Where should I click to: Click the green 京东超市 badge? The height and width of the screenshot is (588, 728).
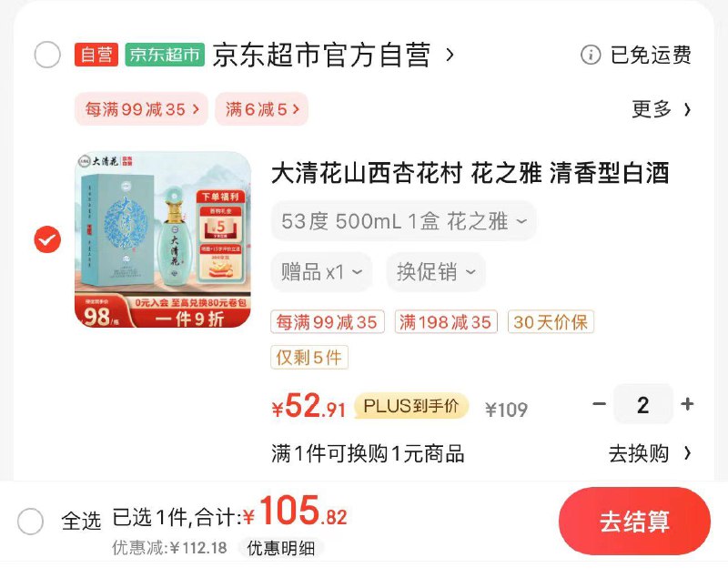pyautogui.click(x=165, y=55)
